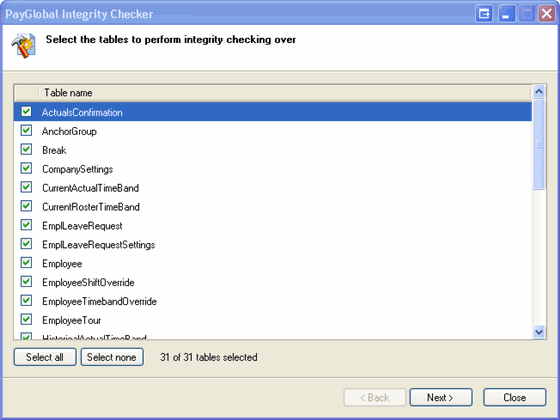Click the vertical scrollbar thumb

[x=539, y=144]
